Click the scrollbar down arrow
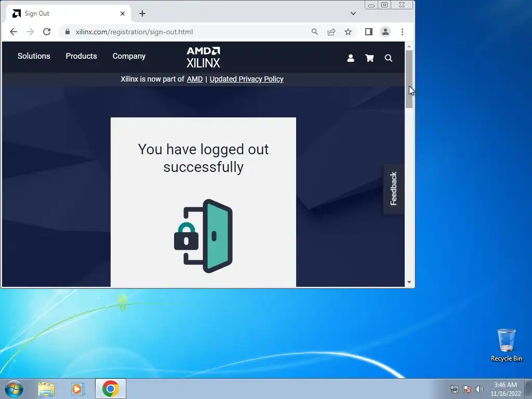 409,282
